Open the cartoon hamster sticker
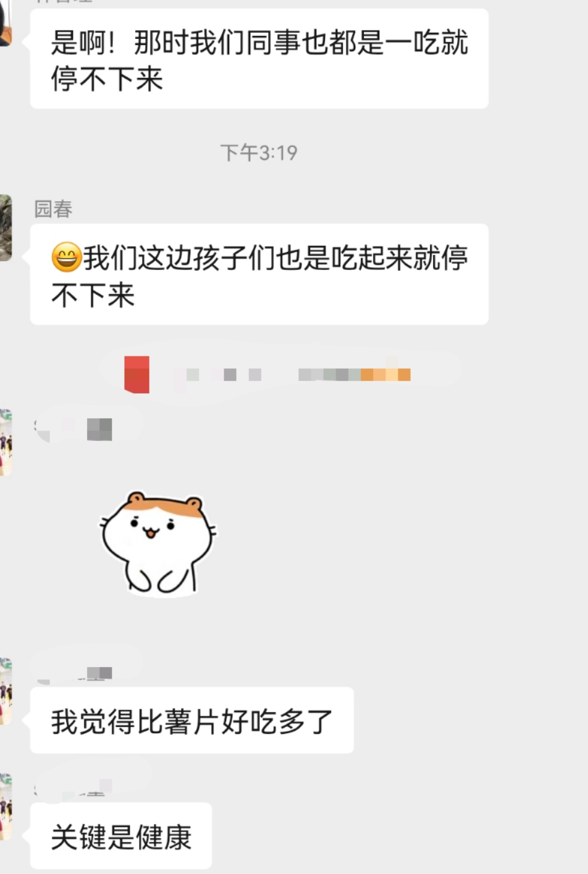588x874 pixels. coord(158,543)
